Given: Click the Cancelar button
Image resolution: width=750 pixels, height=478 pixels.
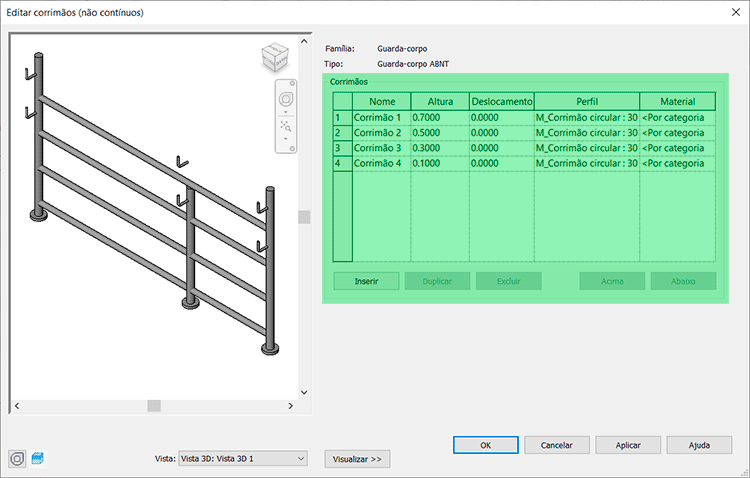Looking at the screenshot, I should 556,445.
